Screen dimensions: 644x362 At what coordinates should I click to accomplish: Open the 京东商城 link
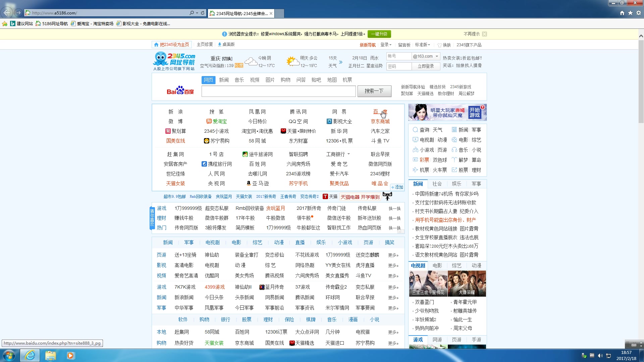point(380,121)
